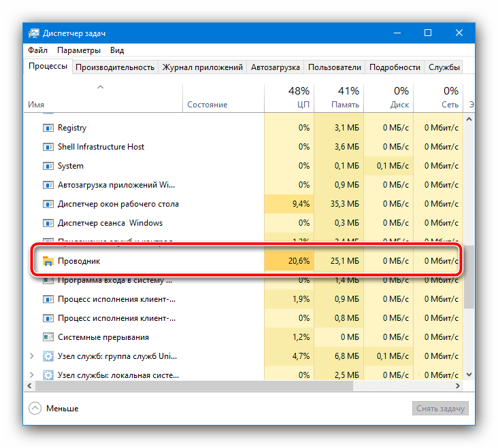Click the Узел службы: локальная система gear icon
498x448 pixels.
pos(48,375)
